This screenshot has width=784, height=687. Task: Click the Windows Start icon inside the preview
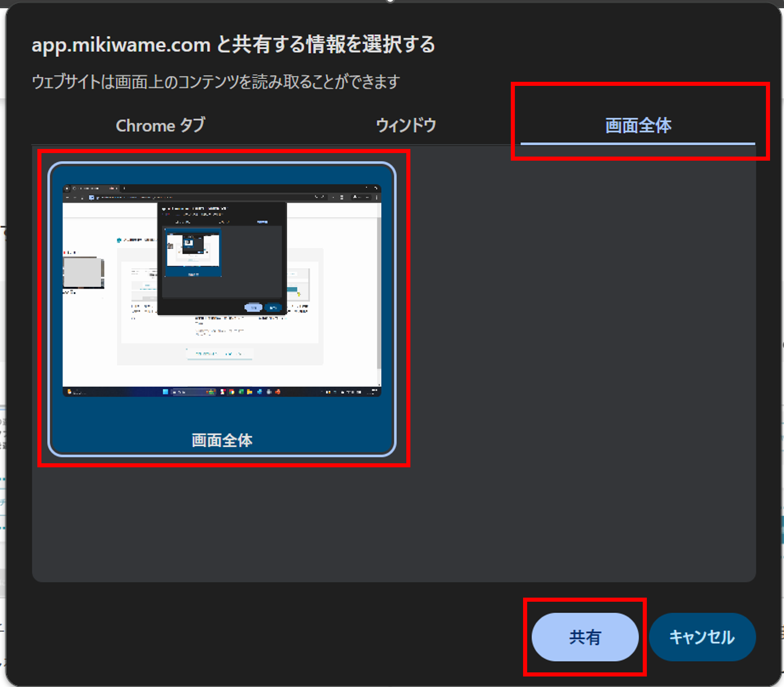[165, 392]
